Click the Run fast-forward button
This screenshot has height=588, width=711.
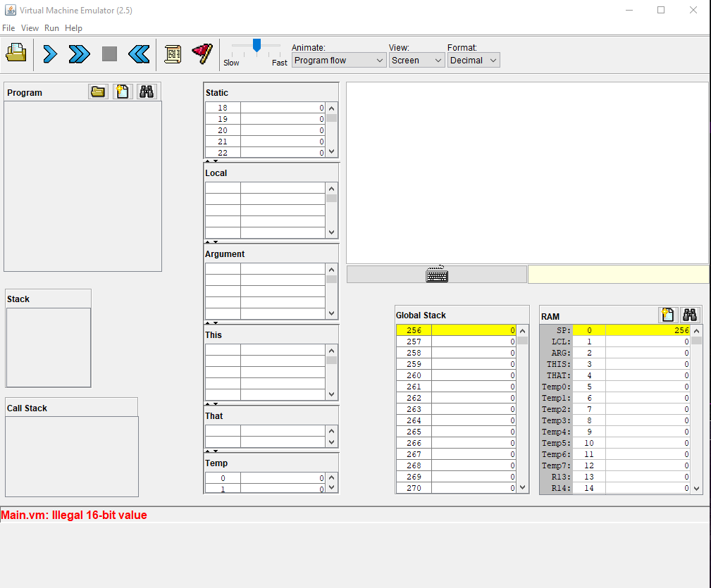pos(79,54)
